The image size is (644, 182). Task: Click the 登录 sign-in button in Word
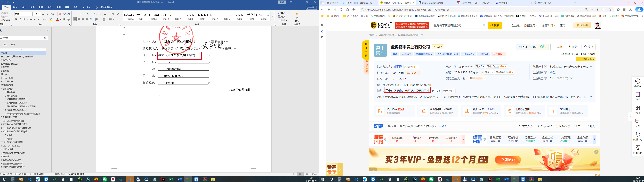(282, 2)
